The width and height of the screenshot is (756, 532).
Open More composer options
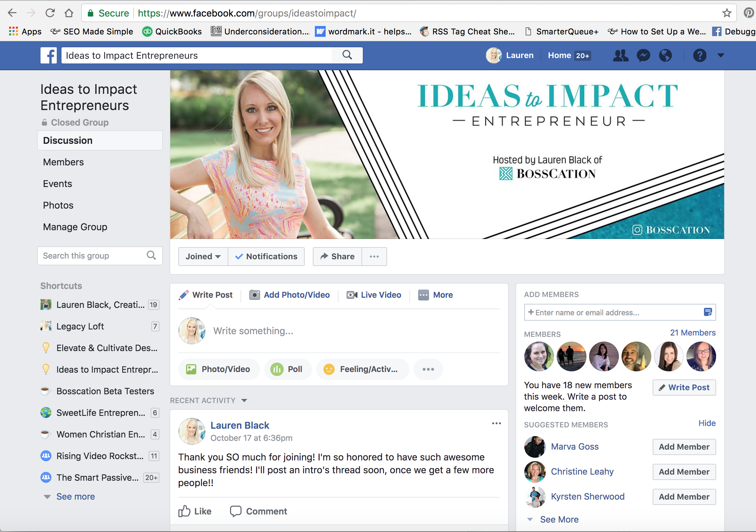pos(435,295)
